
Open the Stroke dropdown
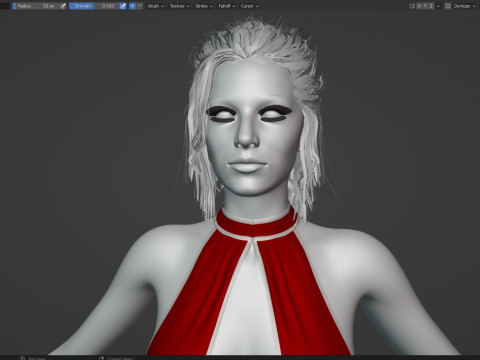(x=204, y=6)
